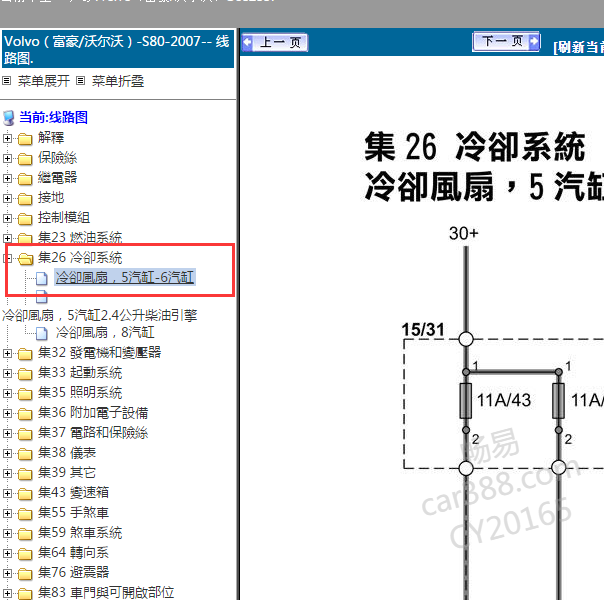604x600 pixels.
Task: Expand the 集32 發電機和變壓器 node
Action: click(7, 353)
